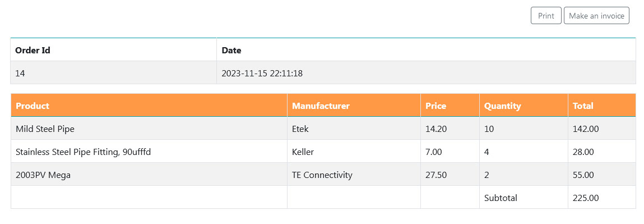Select the Manufacturer column header

[x=354, y=105]
